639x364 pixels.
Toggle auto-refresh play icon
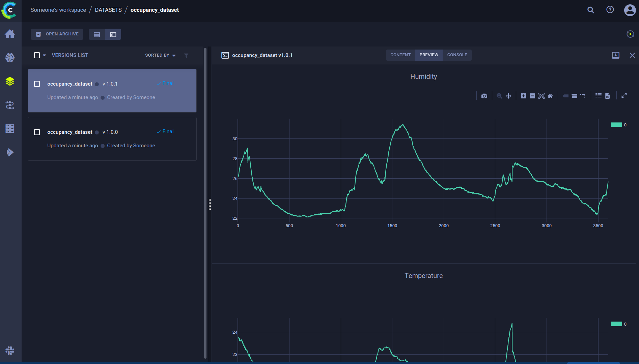click(630, 34)
